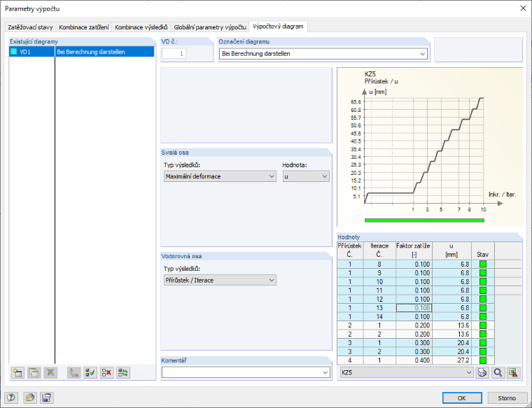Deselect all diagrams with red X icon
The image size is (532, 408).
(106, 373)
